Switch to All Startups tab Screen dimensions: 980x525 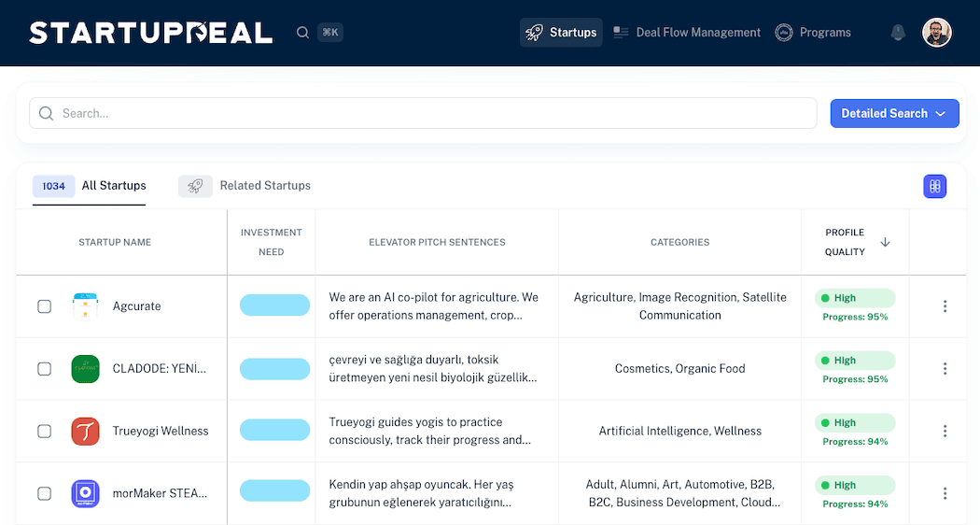(90, 186)
